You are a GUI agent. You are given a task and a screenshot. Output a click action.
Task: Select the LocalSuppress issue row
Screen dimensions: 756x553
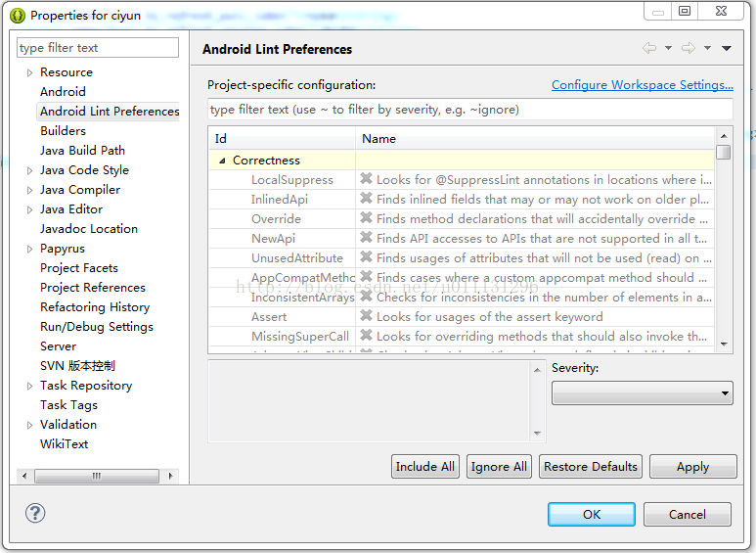pyautogui.click(x=462, y=179)
